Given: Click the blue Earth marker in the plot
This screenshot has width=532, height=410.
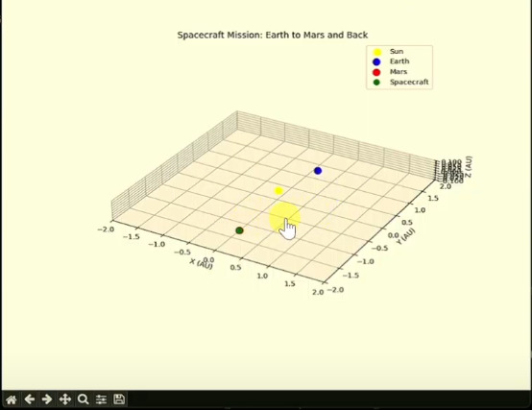Looking at the screenshot, I should (318, 171).
